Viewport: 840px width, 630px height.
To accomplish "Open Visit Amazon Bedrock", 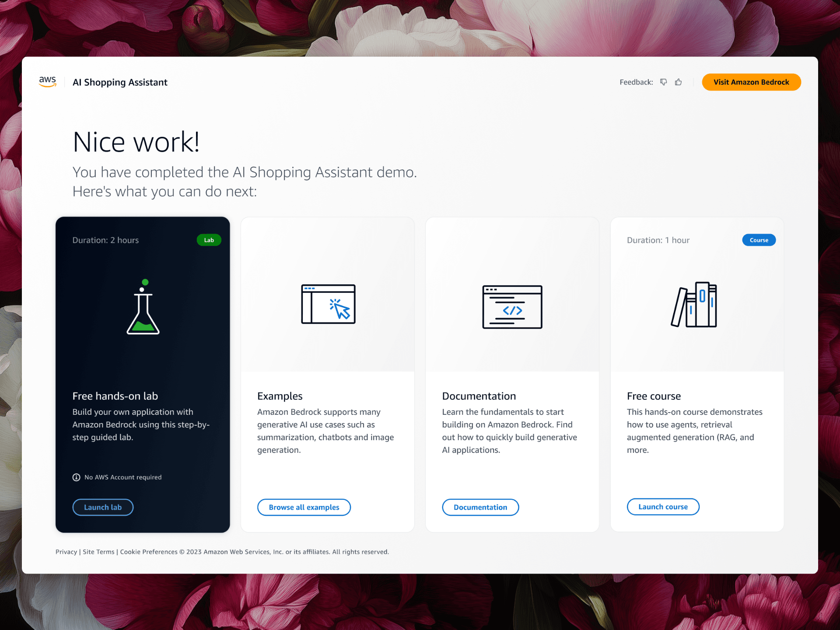I will [751, 82].
